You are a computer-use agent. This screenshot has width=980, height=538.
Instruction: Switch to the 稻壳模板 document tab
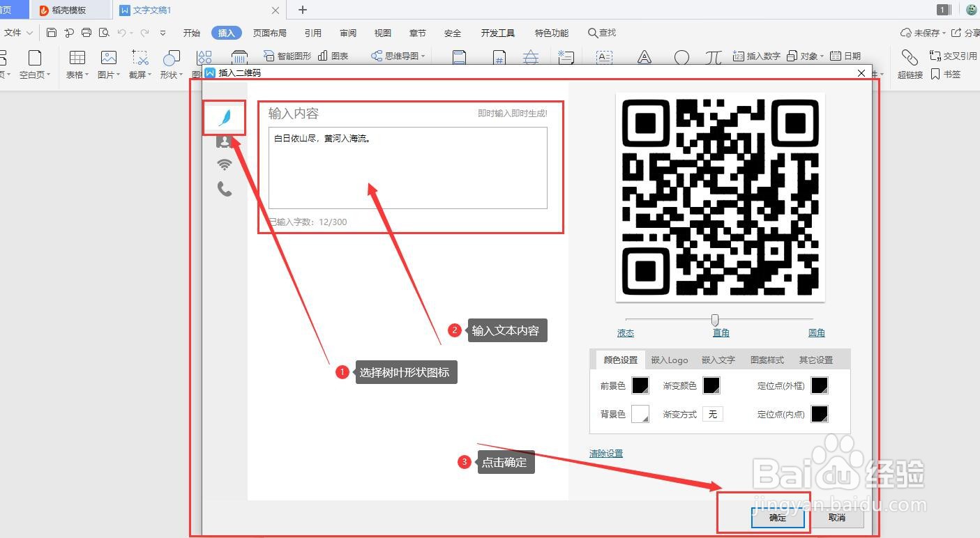70,10
